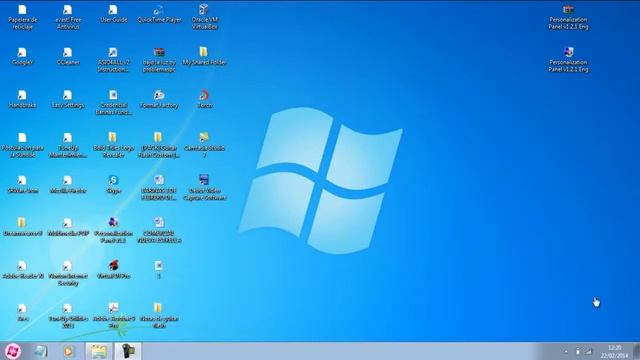The height and width of the screenshot is (360, 640).
Task: Launch Windows Media Player from the taskbar
Action: [69, 351]
